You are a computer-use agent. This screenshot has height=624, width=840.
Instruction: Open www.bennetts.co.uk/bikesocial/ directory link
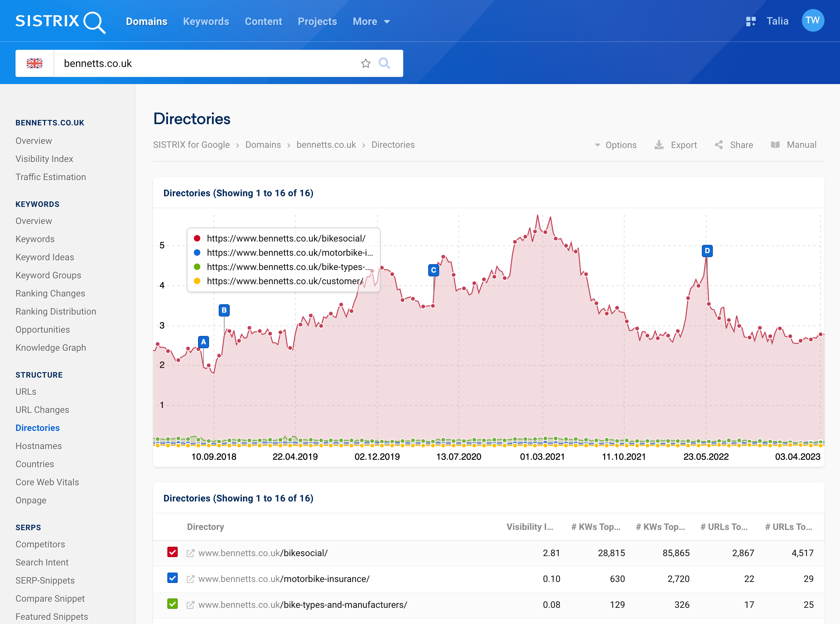(x=263, y=554)
